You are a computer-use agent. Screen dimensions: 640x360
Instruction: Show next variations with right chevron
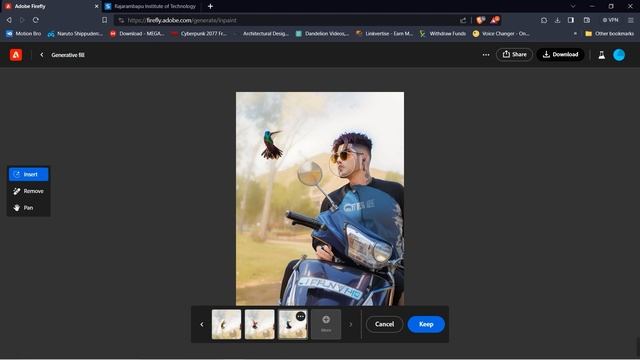(350, 324)
